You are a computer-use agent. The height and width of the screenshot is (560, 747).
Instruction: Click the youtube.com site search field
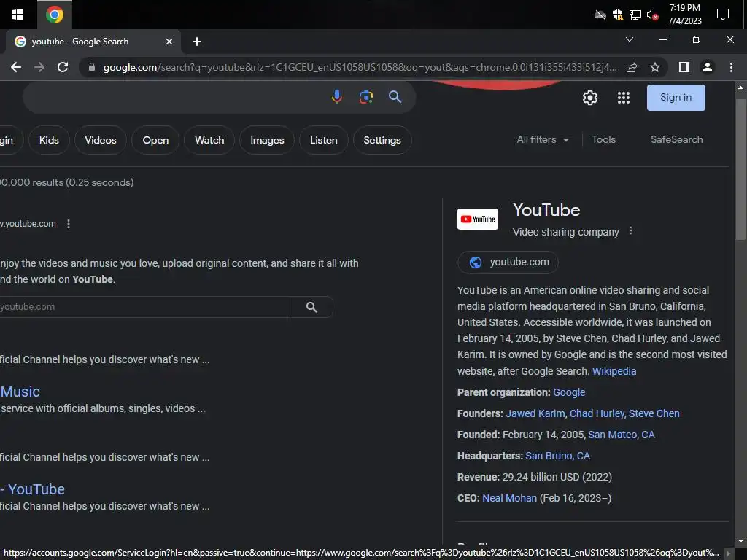click(x=144, y=307)
